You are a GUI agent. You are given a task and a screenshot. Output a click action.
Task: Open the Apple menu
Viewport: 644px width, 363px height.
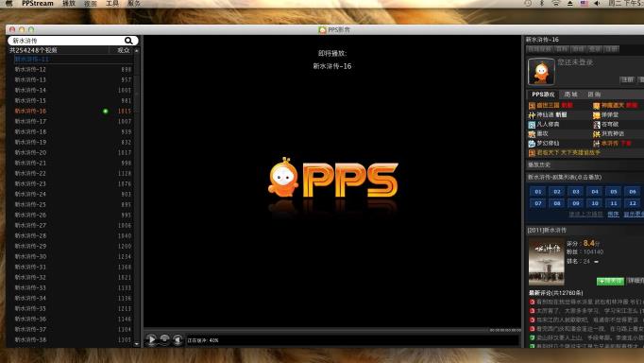[x=9, y=3]
